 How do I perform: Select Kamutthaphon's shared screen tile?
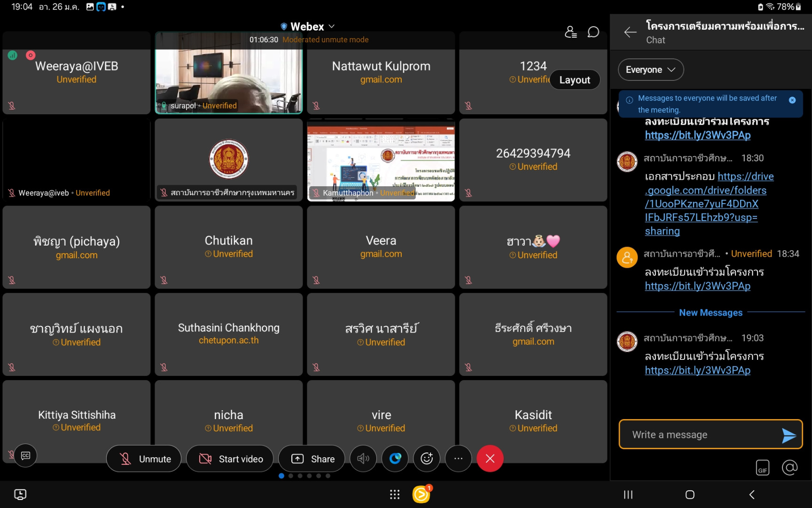[x=381, y=160]
